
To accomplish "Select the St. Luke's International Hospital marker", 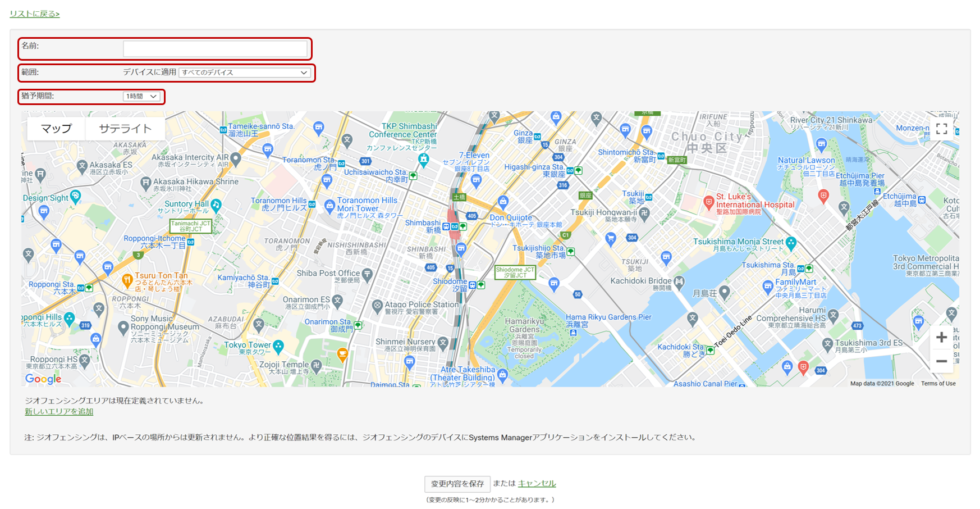I will (x=709, y=202).
